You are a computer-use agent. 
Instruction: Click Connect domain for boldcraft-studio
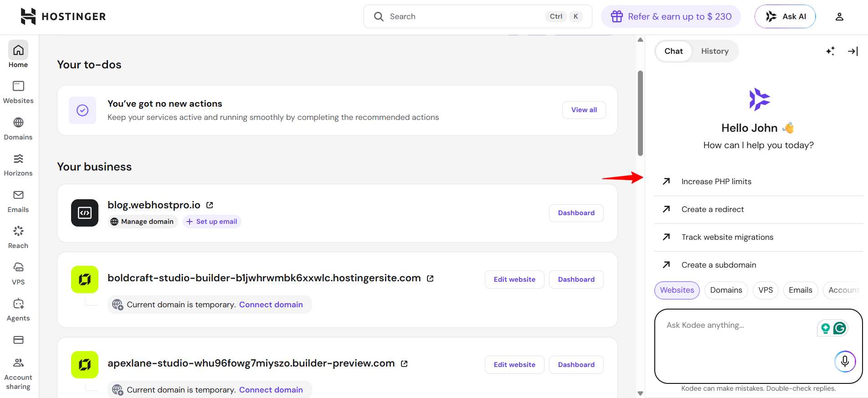[271, 305]
